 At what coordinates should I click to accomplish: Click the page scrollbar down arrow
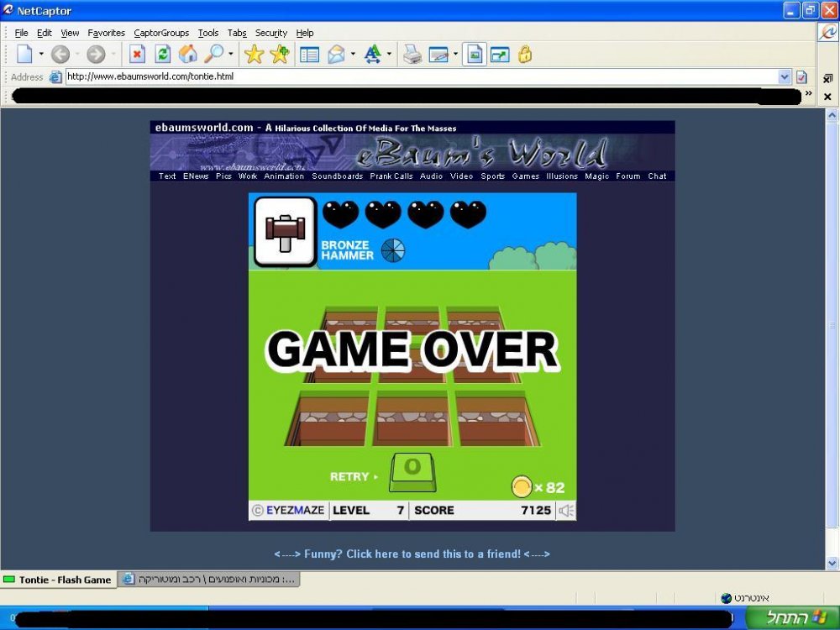point(832,563)
